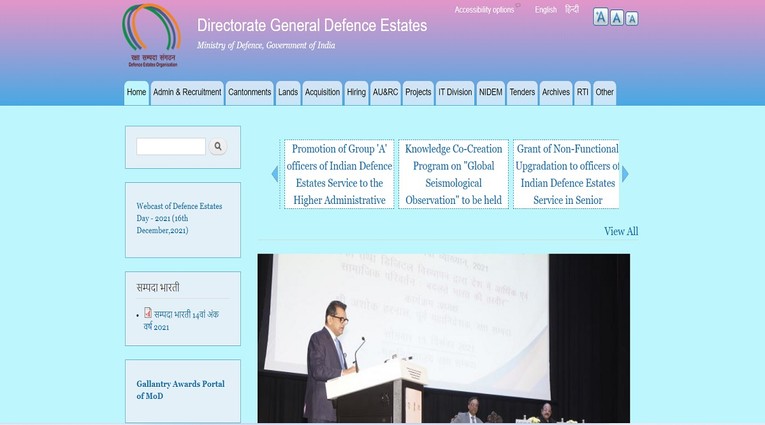Reset font size with middle A icon

click(616, 17)
